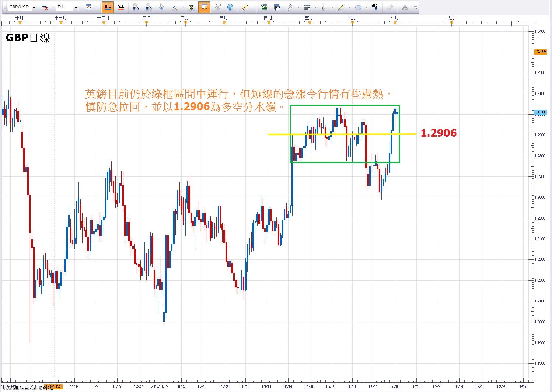Click the 二月 month marker on the timeline
This screenshot has width=552, height=392.
coord(185,18)
